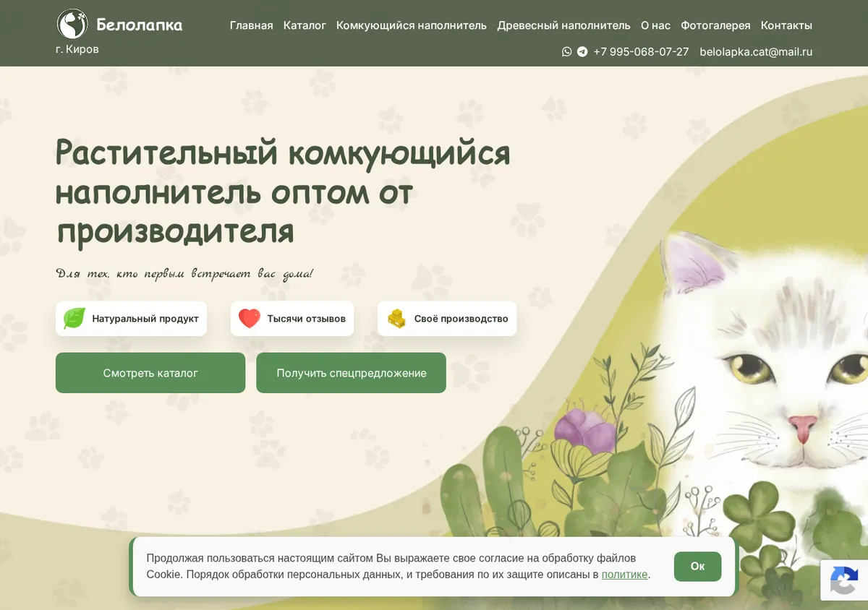This screenshot has width=868, height=610.
Task: Click the Белолапка cat logo icon
Action: [x=72, y=25]
